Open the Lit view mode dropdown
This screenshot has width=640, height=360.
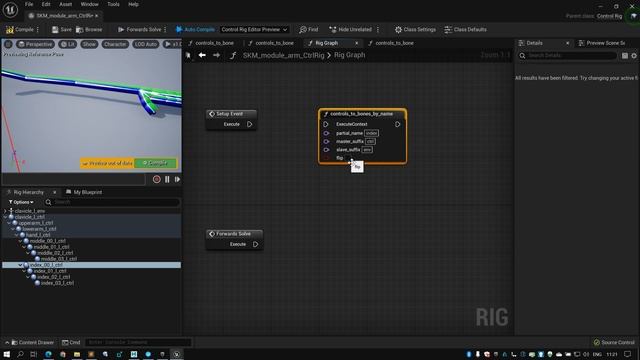pyautogui.click(x=68, y=44)
